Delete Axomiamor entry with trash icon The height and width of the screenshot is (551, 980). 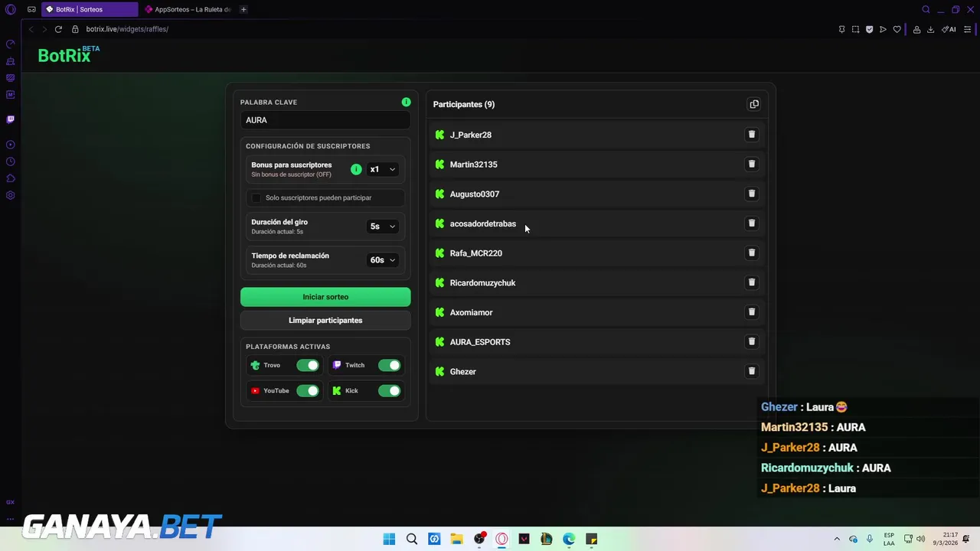tap(751, 312)
